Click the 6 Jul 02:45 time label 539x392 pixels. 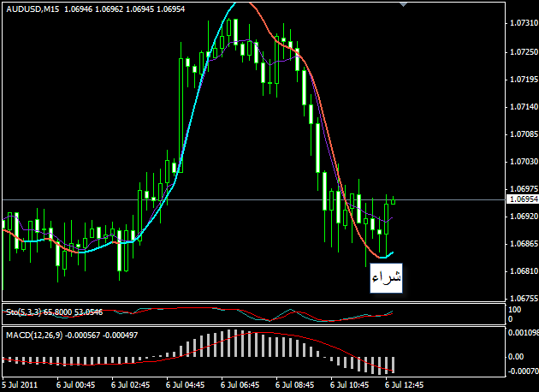click(128, 385)
